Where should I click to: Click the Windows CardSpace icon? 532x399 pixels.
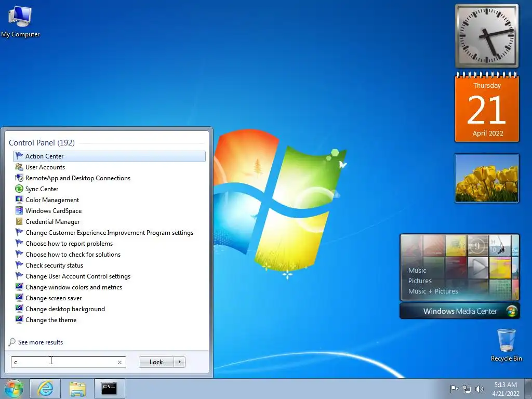click(19, 210)
